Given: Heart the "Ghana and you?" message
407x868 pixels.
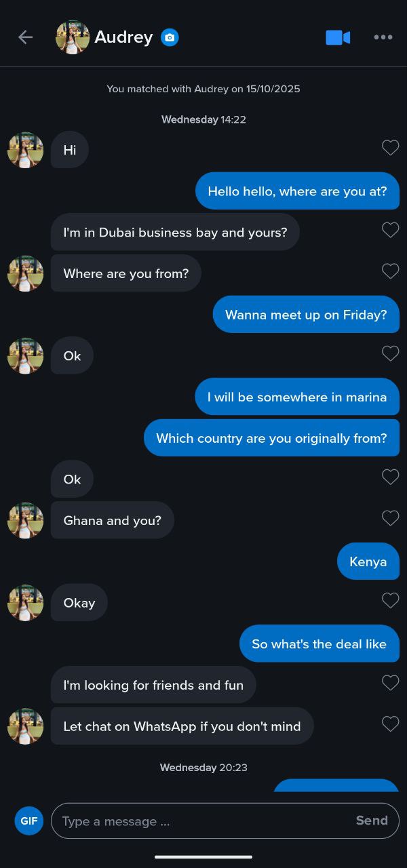Looking at the screenshot, I should coord(390,519).
